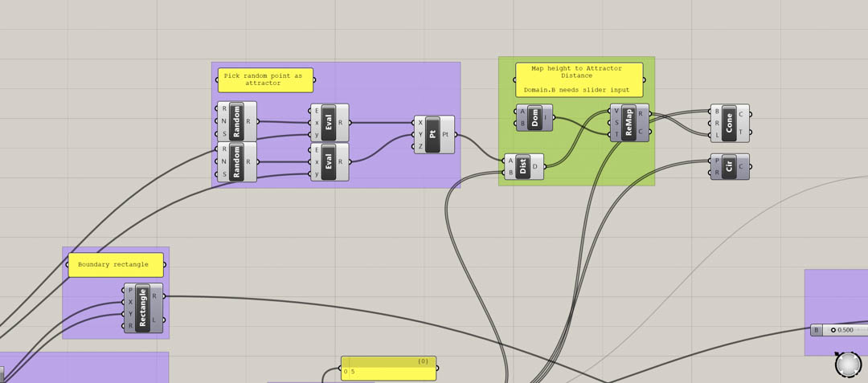This screenshot has width=868, height=383.
Task: Click the lower Eval component
Action: [329, 162]
